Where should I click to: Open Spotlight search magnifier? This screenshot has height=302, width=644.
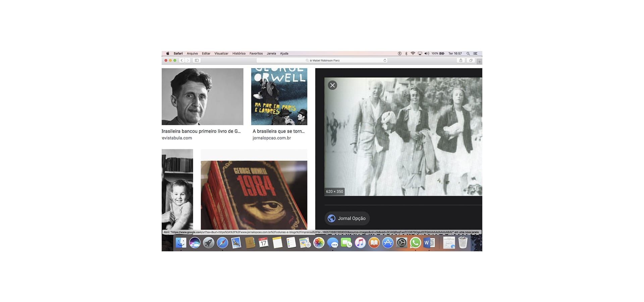[468, 53]
